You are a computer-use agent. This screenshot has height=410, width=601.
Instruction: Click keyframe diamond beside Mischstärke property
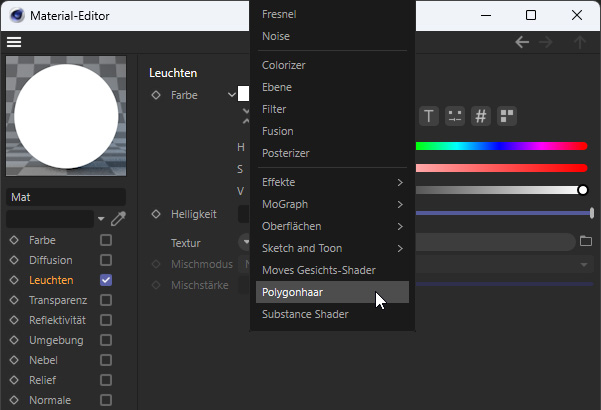pos(156,285)
